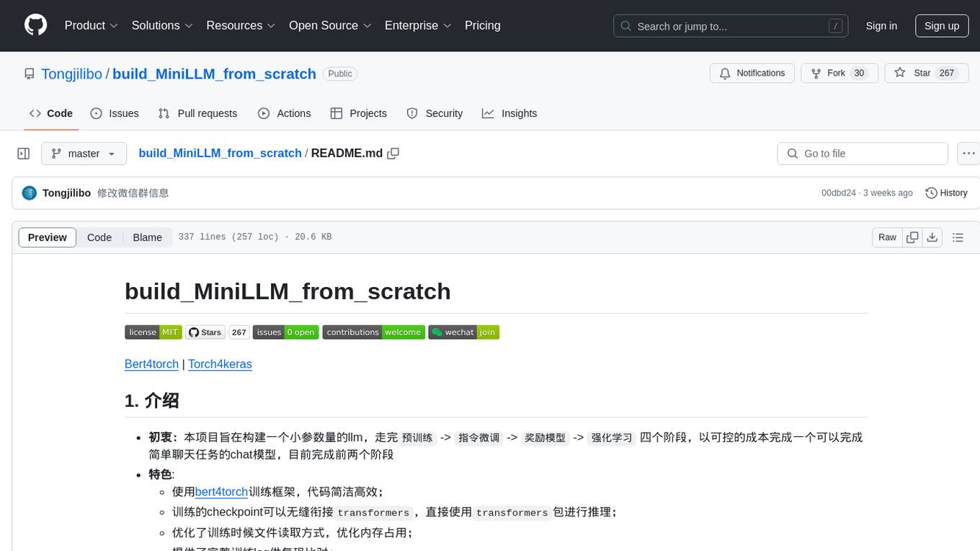Focus the Search or jump to field

tap(731, 26)
